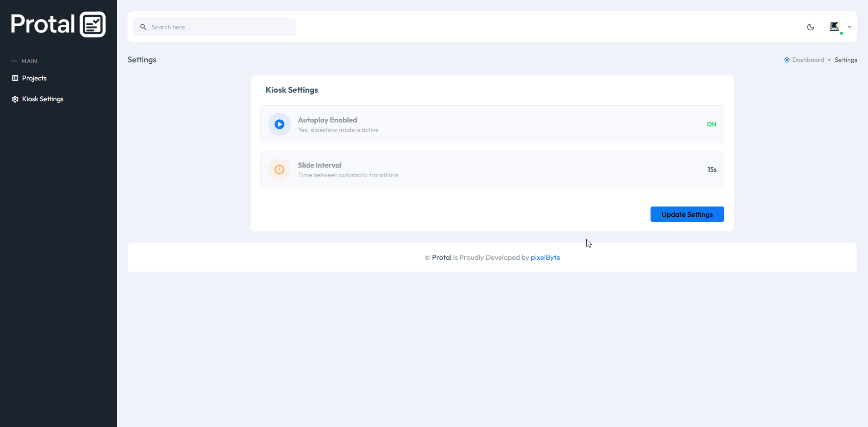The height and width of the screenshot is (427, 868).
Task: Click the Update Settings button
Action: click(687, 214)
